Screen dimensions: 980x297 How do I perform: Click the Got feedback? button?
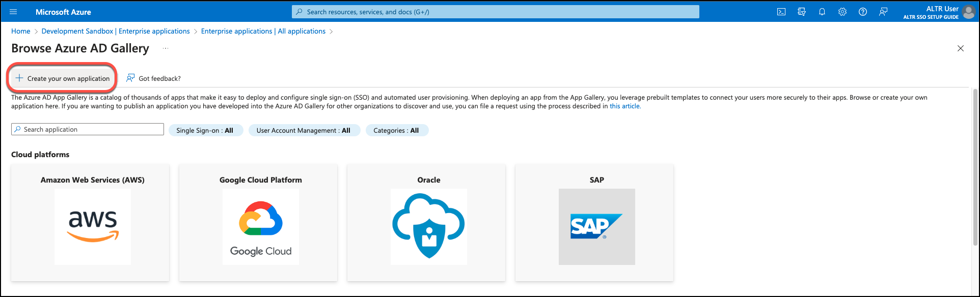pyautogui.click(x=154, y=78)
